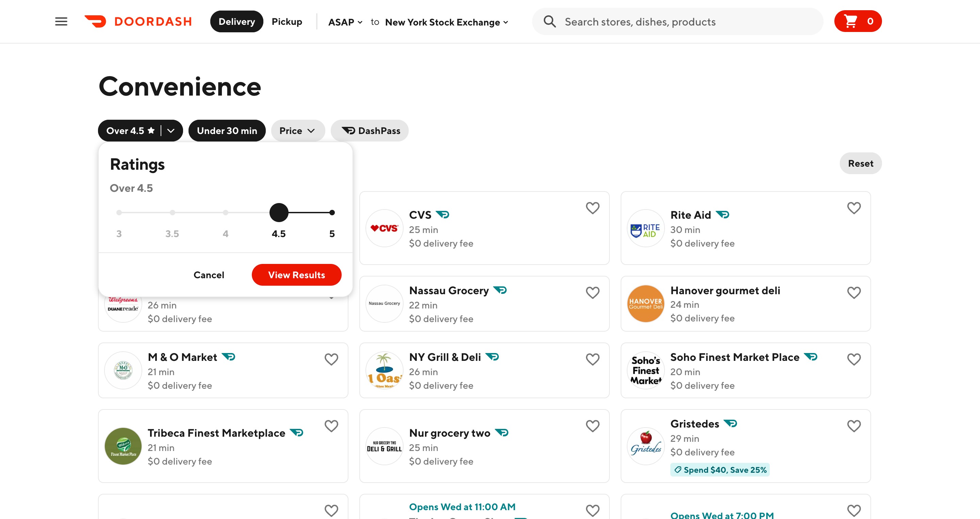The width and height of the screenshot is (980, 519).
Task: Click the DashPass badge beside Nur grocery two
Action: [x=502, y=433]
